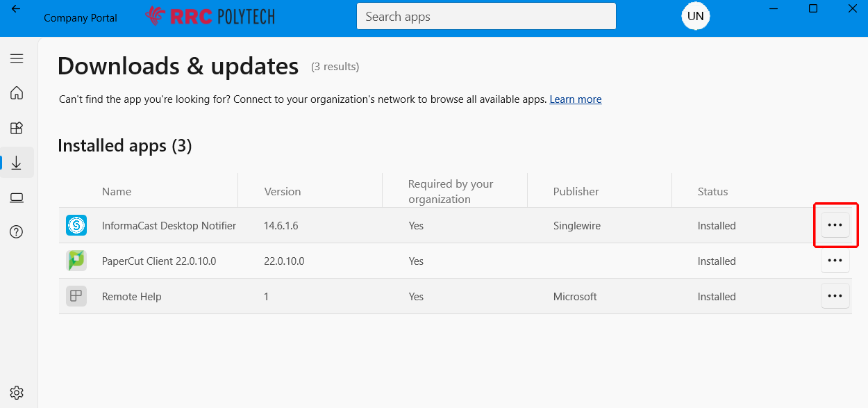Viewport: 868px width, 408px height.
Task: Select the Status column header
Action: tap(713, 190)
